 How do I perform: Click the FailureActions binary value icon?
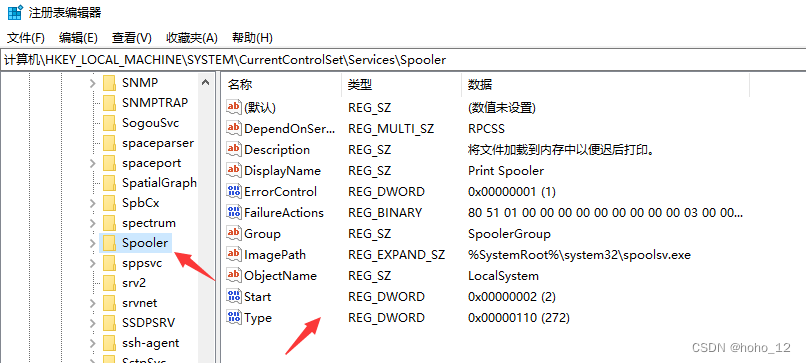[x=234, y=212]
